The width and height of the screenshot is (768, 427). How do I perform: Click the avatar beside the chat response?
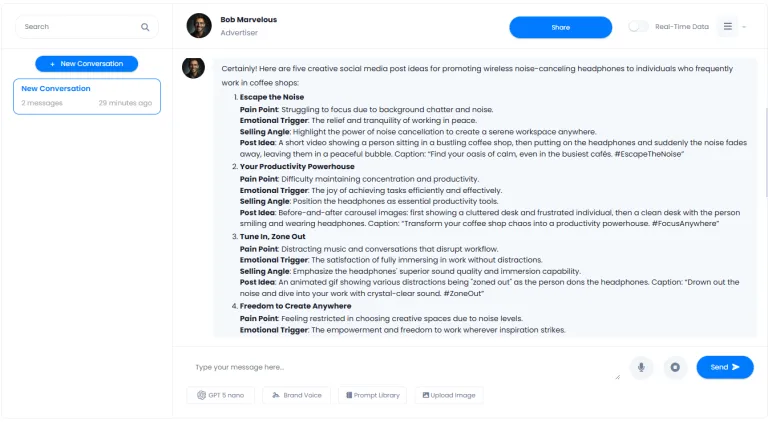pyautogui.click(x=193, y=68)
